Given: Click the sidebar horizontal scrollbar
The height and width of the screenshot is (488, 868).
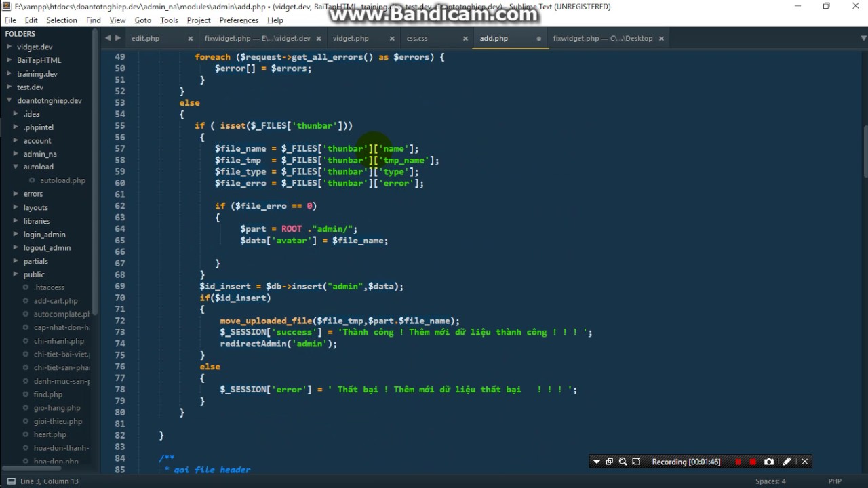Looking at the screenshot, I should (x=32, y=467).
